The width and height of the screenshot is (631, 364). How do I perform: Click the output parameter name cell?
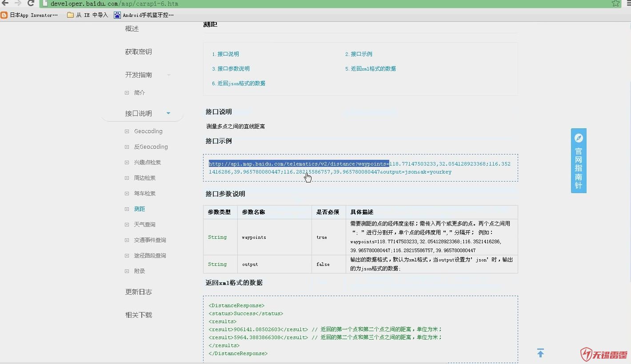pyautogui.click(x=275, y=264)
